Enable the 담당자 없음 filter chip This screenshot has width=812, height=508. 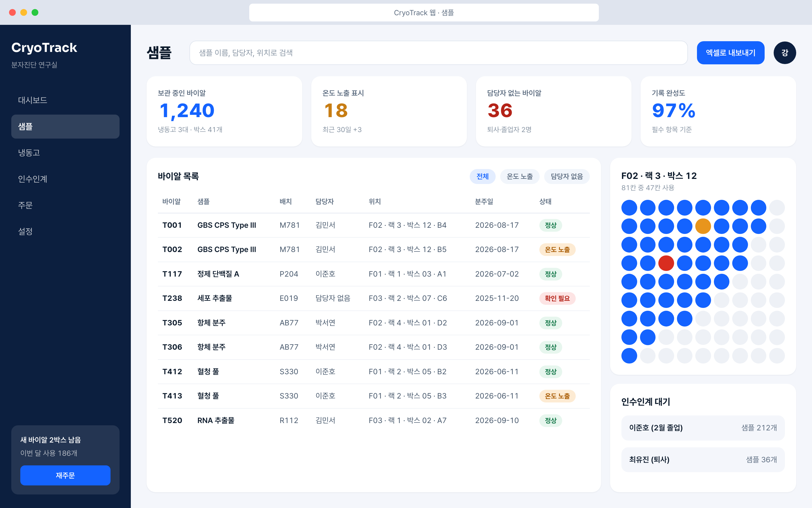click(567, 176)
